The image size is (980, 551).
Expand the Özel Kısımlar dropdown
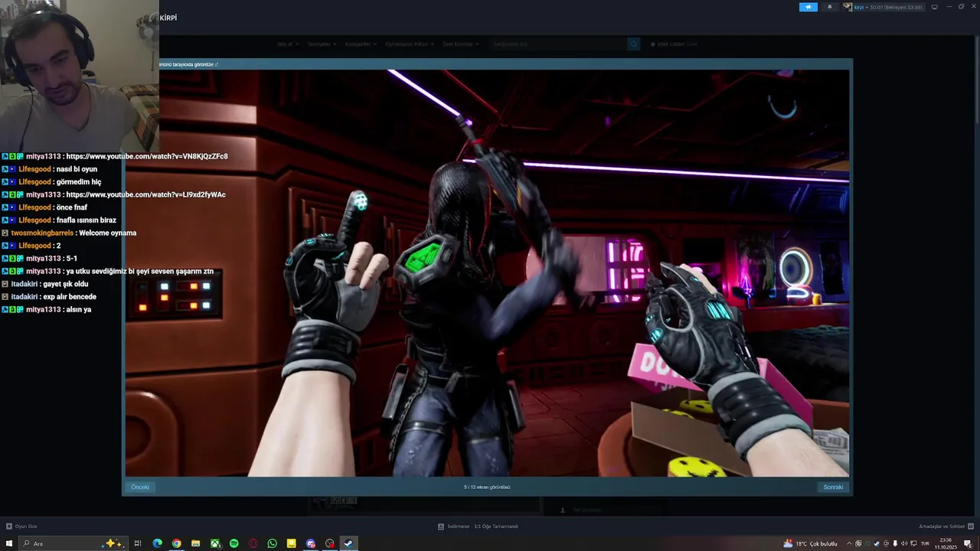point(461,44)
